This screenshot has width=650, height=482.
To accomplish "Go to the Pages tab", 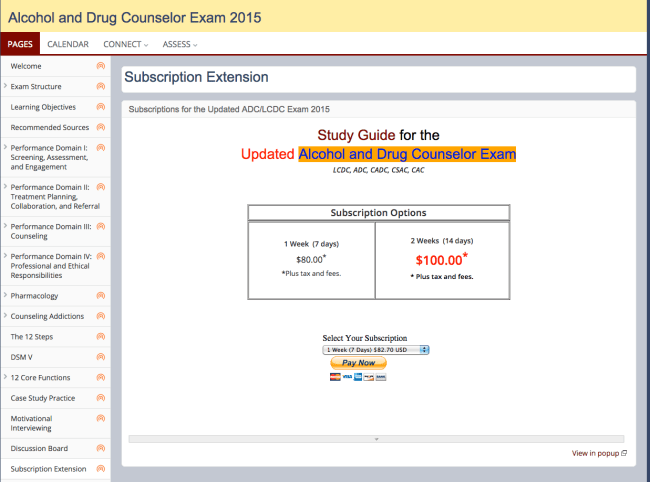I will pos(20,44).
